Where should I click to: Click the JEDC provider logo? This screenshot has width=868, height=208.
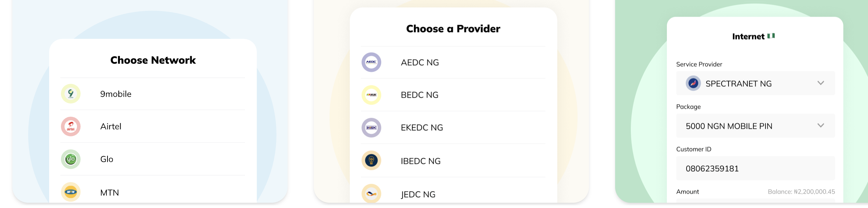coord(371,194)
